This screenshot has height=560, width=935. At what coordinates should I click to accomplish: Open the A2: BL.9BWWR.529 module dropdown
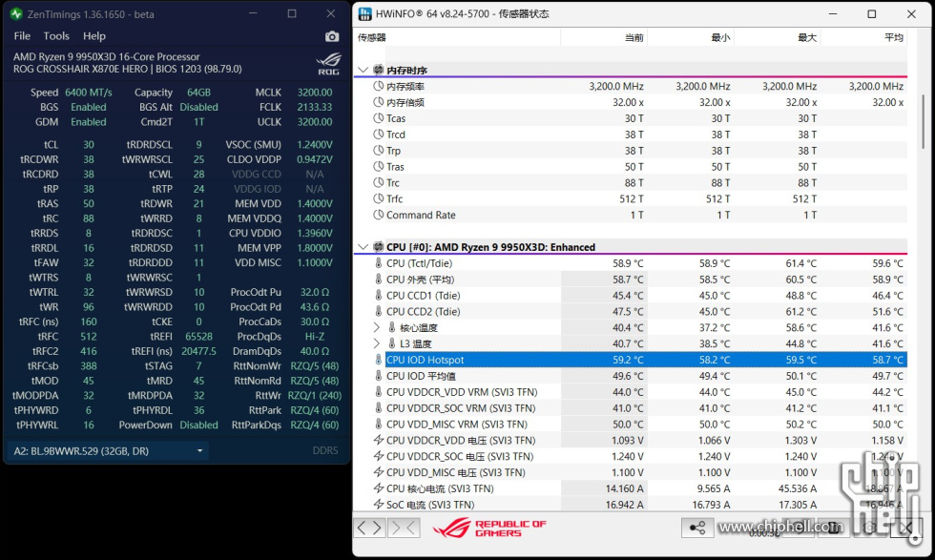tap(108, 451)
